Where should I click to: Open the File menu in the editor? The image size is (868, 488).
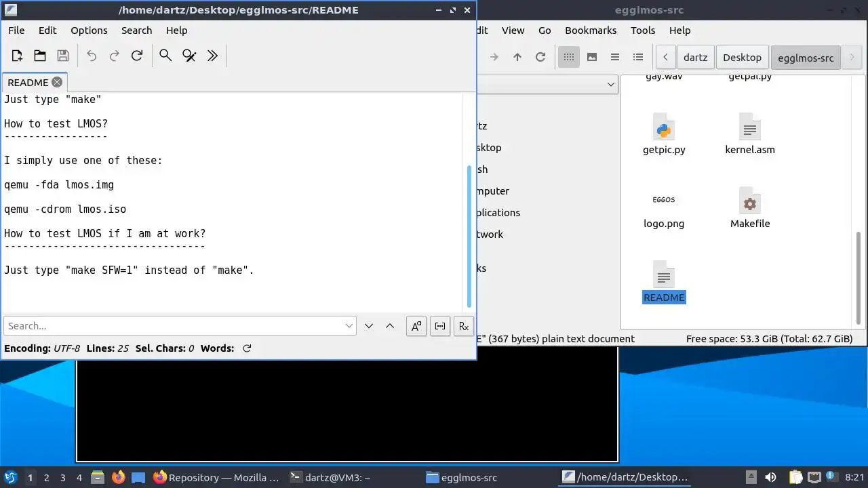point(16,30)
